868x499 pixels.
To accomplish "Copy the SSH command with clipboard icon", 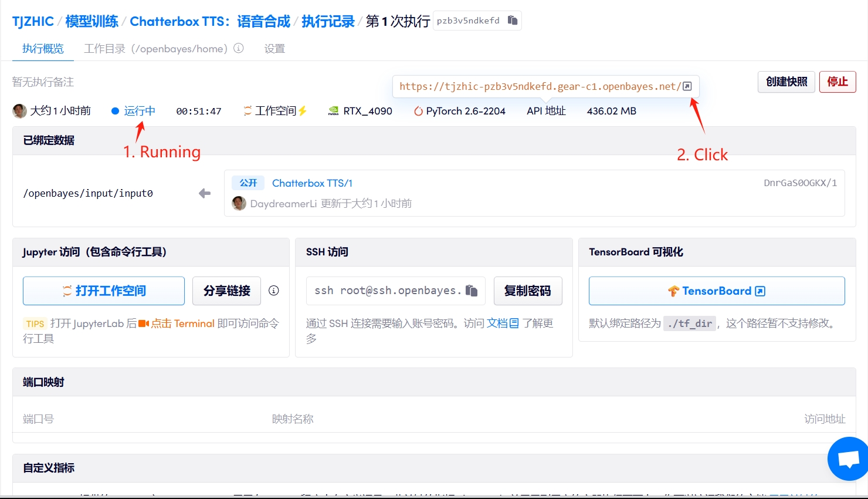I will pos(472,291).
